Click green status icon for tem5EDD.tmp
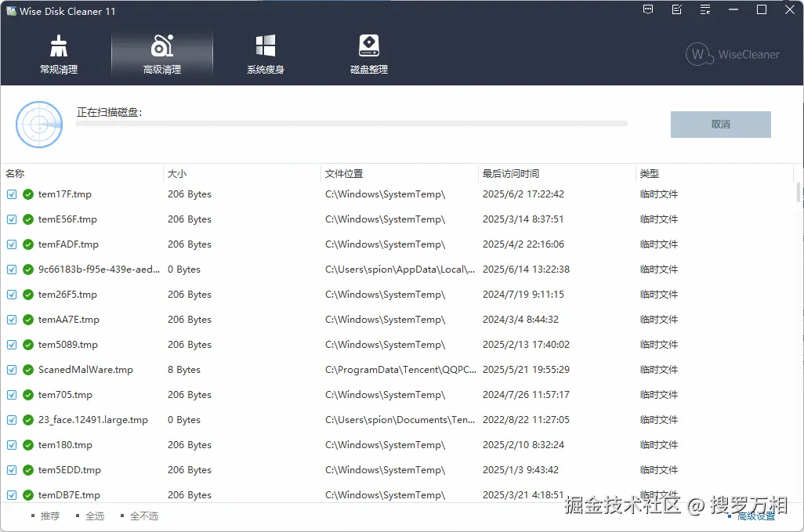This screenshot has width=804, height=532. coord(28,470)
